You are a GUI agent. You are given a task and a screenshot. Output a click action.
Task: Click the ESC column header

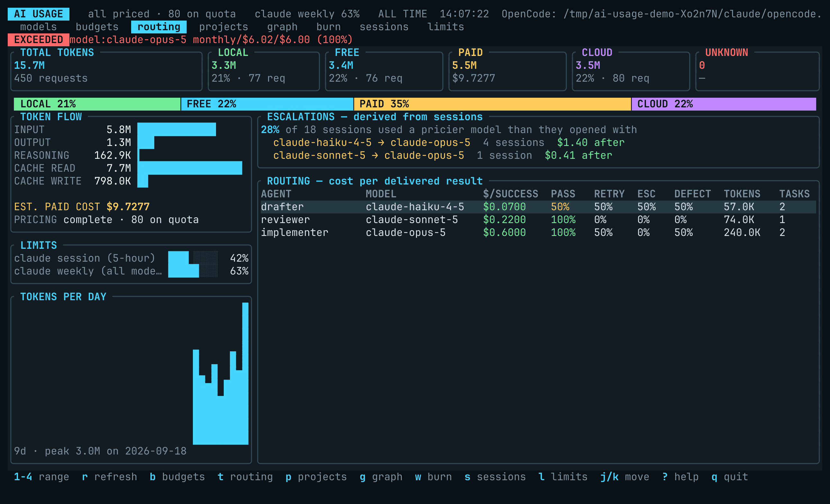646,194
